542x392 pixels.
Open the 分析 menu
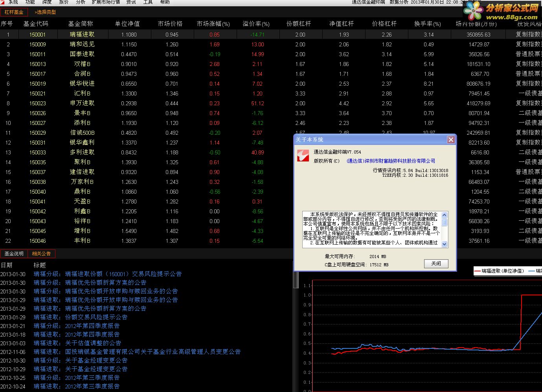(81, 2)
